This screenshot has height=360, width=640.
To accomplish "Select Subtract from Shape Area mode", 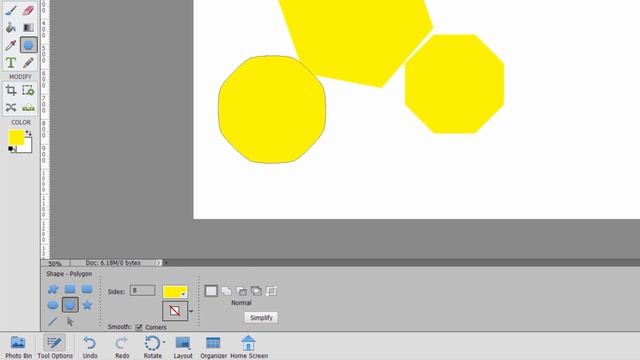I will tap(241, 291).
